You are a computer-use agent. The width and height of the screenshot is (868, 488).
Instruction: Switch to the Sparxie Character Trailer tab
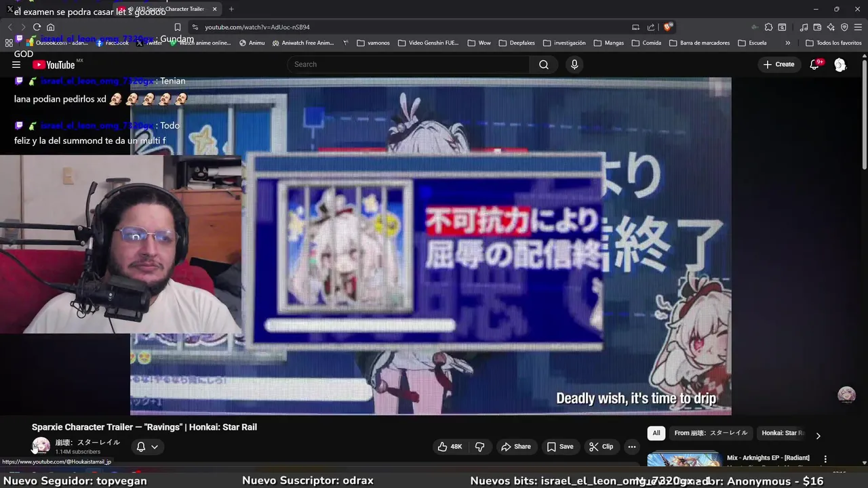tap(166, 9)
